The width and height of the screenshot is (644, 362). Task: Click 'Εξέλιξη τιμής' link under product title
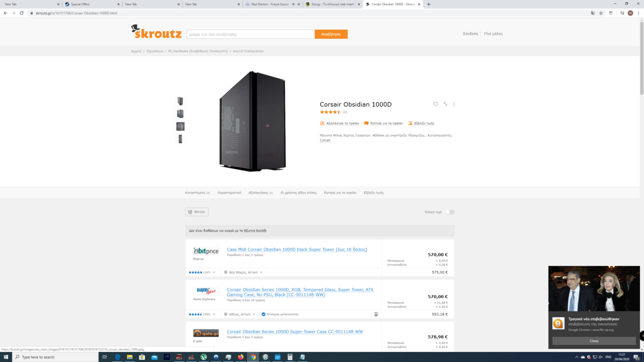tap(421, 123)
